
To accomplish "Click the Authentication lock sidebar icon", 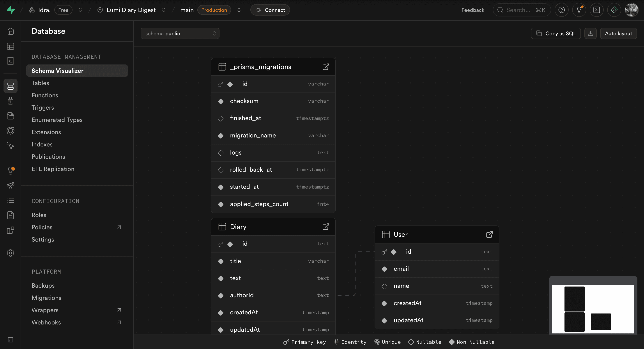I will pyautogui.click(x=11, y=101).
